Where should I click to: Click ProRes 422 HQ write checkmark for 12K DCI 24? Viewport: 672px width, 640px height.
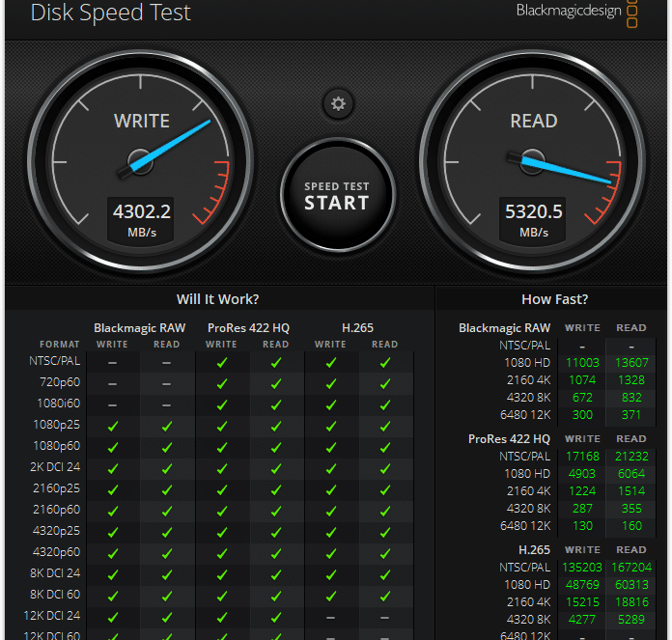click(222, 617)
